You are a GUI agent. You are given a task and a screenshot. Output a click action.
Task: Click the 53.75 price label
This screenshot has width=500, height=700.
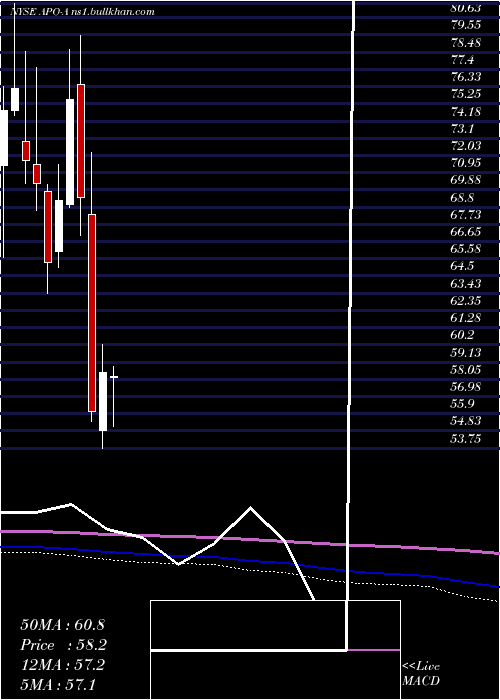(x=466, y=439)
